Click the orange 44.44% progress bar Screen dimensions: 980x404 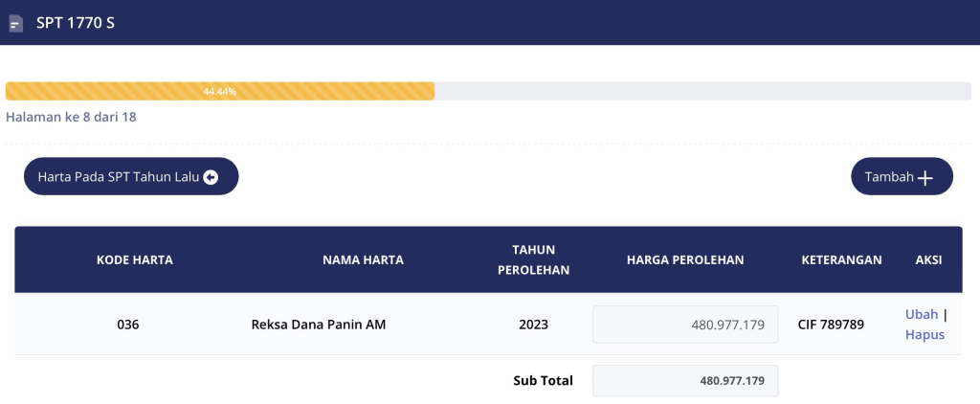(x=220, y=91)
